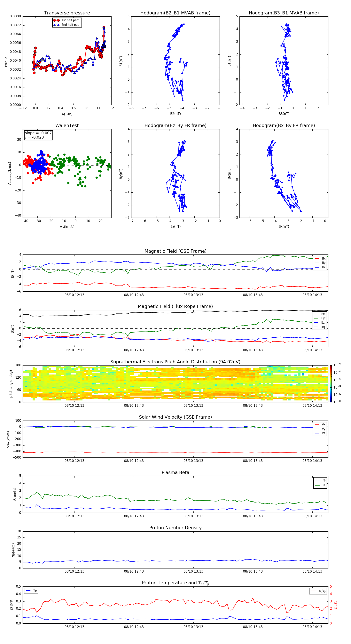351x644 pixels.
Task: Click the Bx' legend entry in Flux Rope plot
Action: click(x=320, y=314)
